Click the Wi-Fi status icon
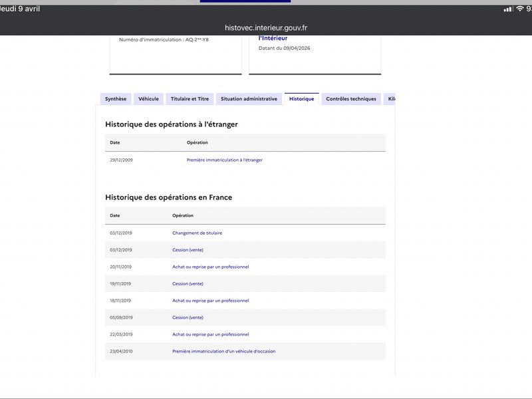Viewport: 532px width, 399px height. 520,9
